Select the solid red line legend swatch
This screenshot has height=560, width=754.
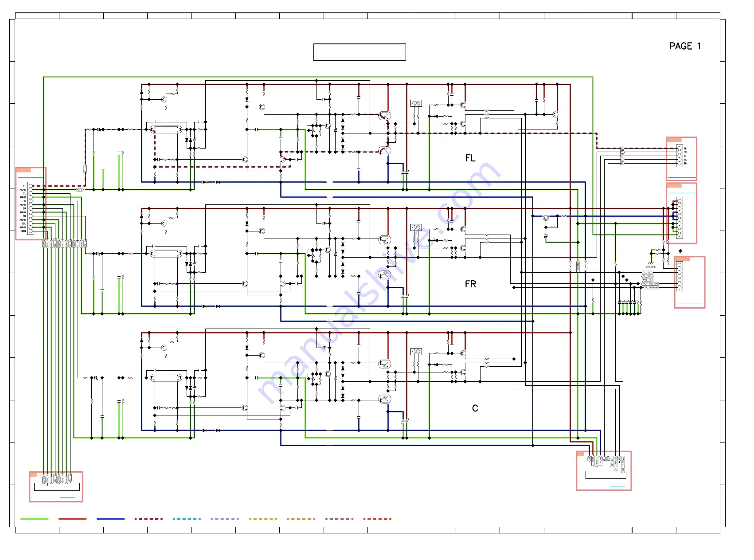[x=73, y=519]
